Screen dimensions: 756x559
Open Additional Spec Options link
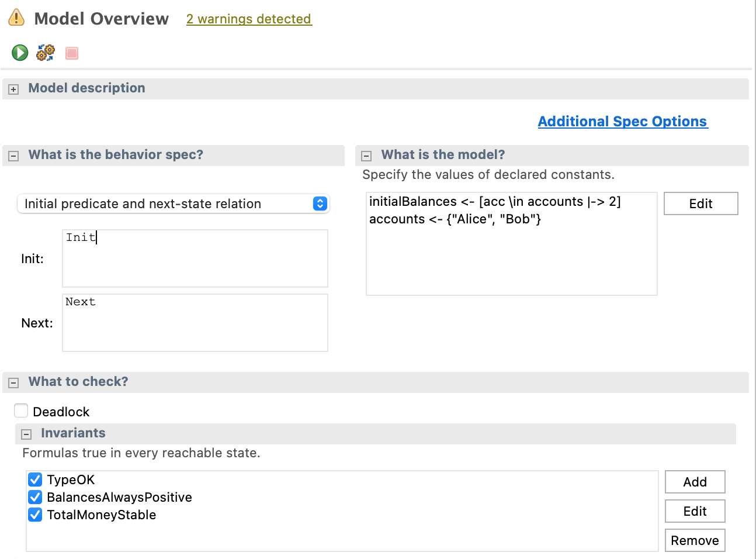pyautogui.click(x=623, y=121)
